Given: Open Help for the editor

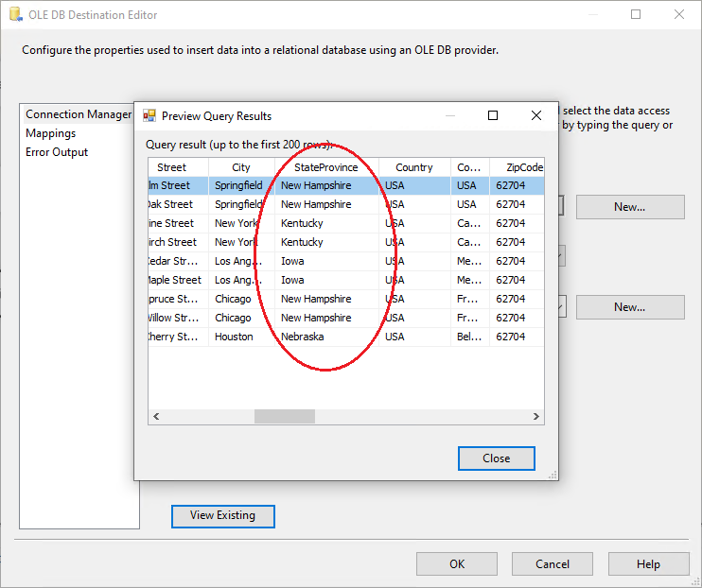Looking at the screenshot, I should 648,564.
